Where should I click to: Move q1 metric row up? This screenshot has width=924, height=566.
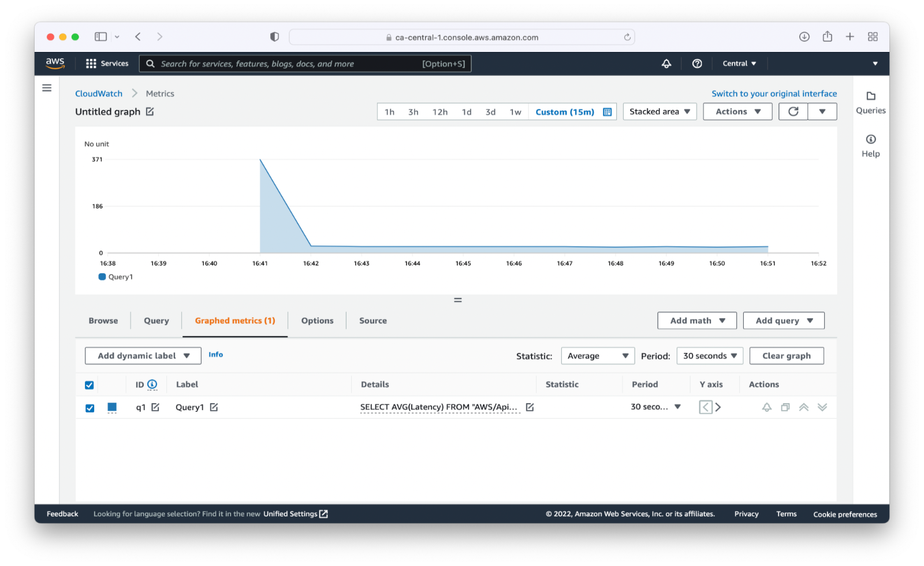(804, 407)
